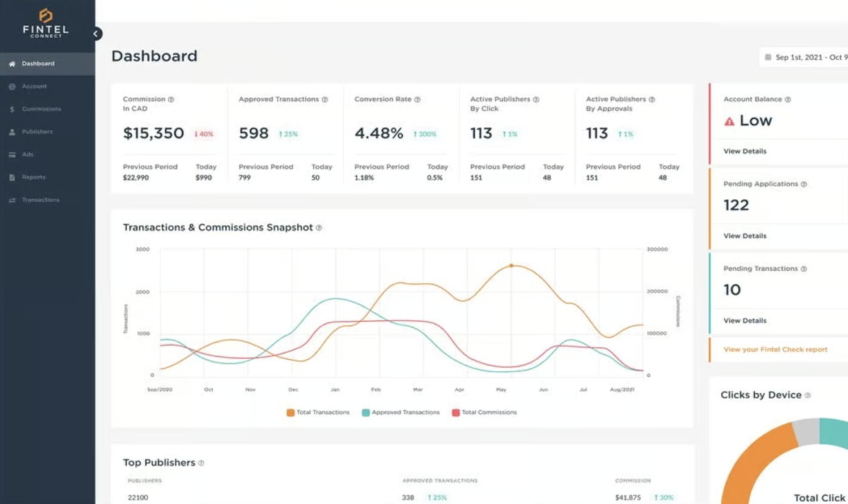
Task: Click the help icon next to Pending Transactions
Action: click(804, 269)
